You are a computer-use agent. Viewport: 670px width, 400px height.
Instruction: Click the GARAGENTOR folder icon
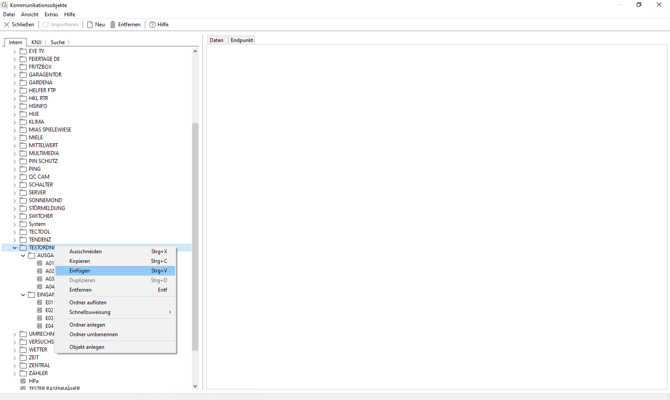click(x=23, y=75)
